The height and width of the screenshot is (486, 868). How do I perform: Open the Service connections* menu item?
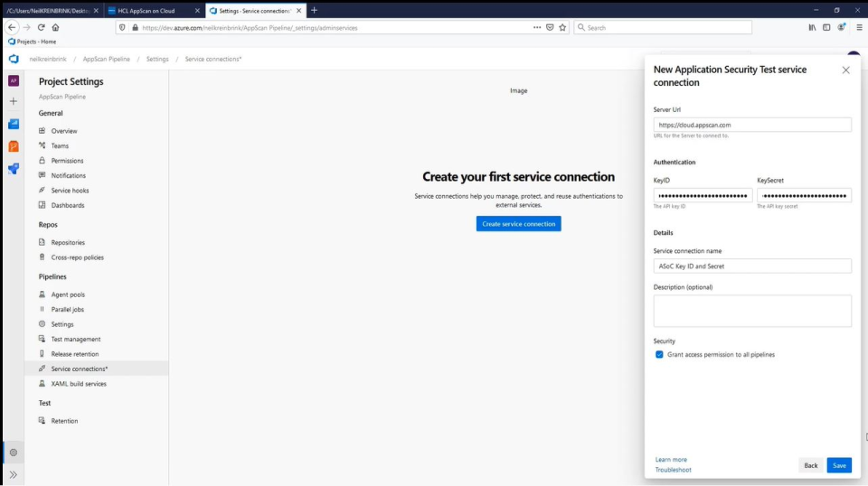pos(97,369)
